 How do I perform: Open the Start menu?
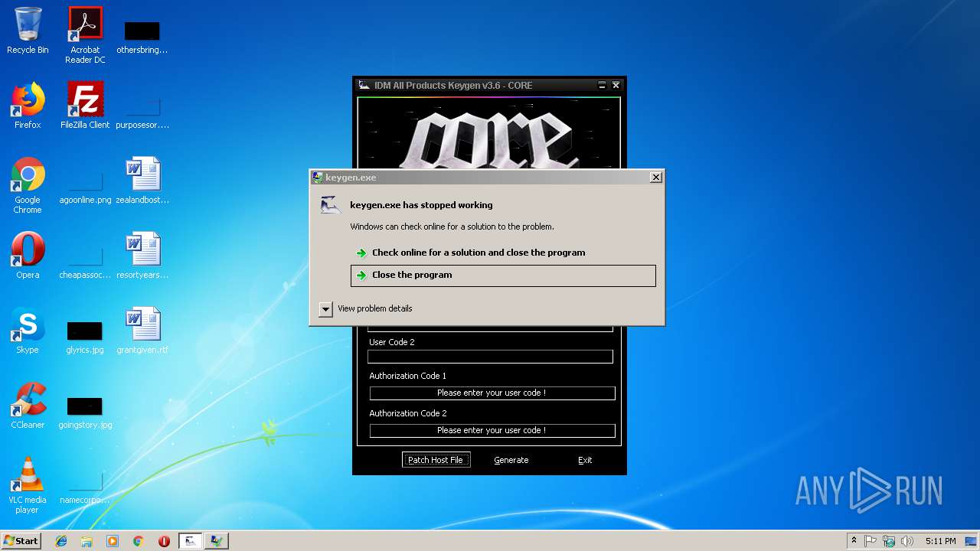[x=21, y=541]
